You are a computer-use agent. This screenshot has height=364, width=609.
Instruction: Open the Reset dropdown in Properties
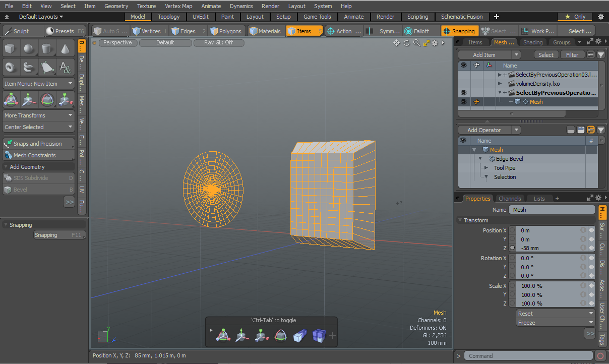[x=556, y=314]
